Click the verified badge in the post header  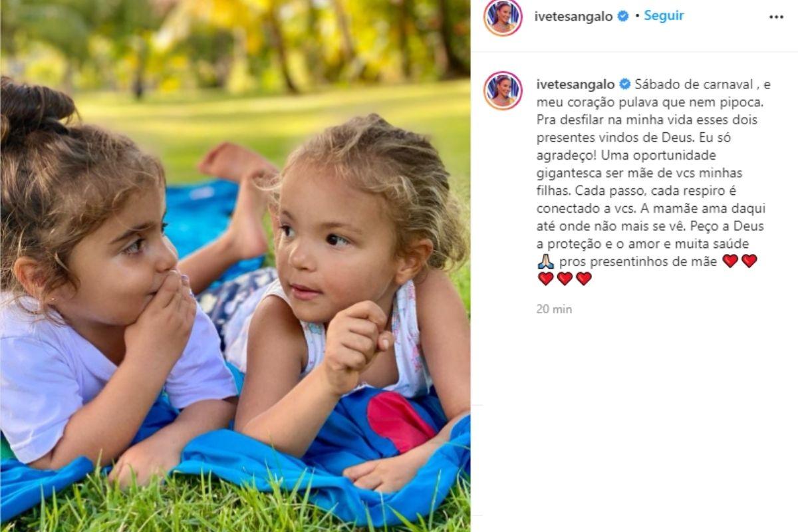pos(623,16)
